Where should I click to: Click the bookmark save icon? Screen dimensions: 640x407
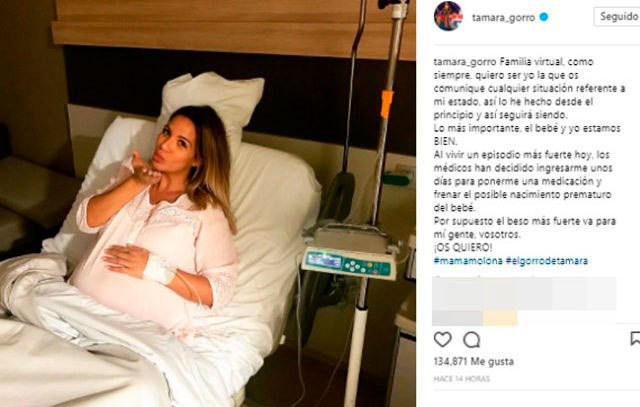pos(635,339)
